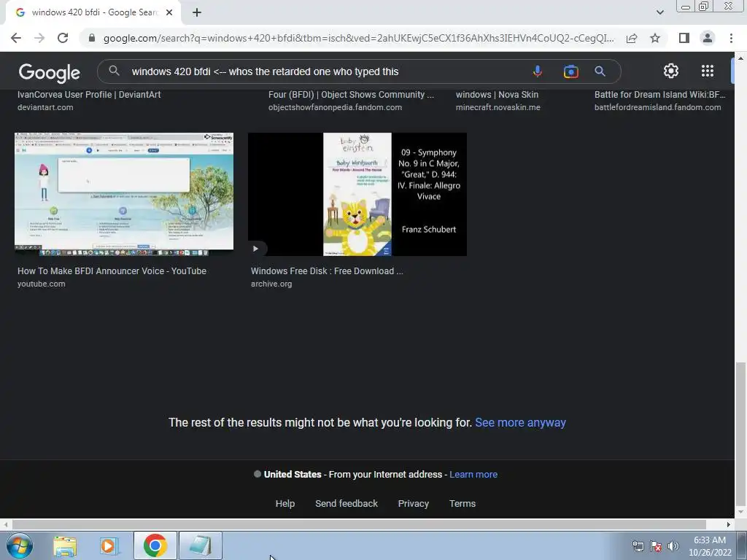Open Windows Free Disk Free Download link
The height and width of the screenshot is (560, 747).
tap(327, 271)
